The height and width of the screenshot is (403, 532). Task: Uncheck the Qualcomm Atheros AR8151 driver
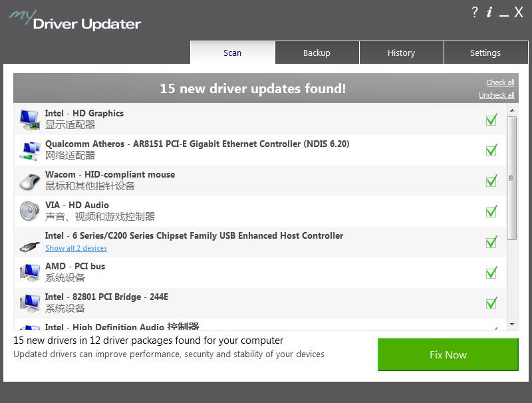pyautogui.click(x=491, y=150)
